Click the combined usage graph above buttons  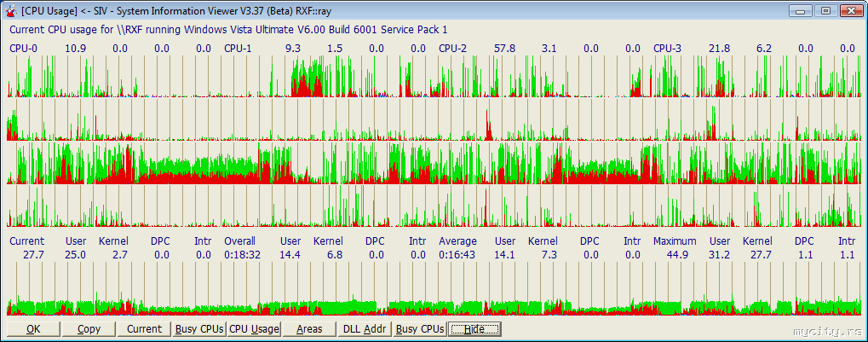(434, 289)
